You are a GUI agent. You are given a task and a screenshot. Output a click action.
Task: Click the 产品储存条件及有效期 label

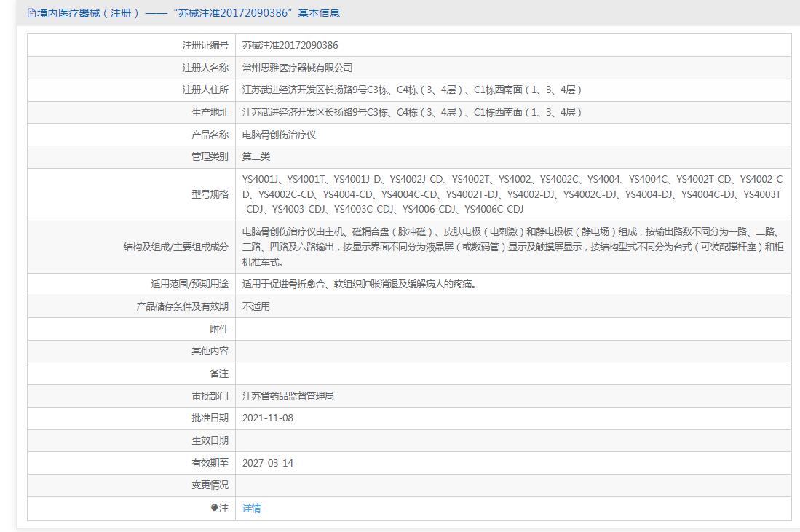click(183, 306)
